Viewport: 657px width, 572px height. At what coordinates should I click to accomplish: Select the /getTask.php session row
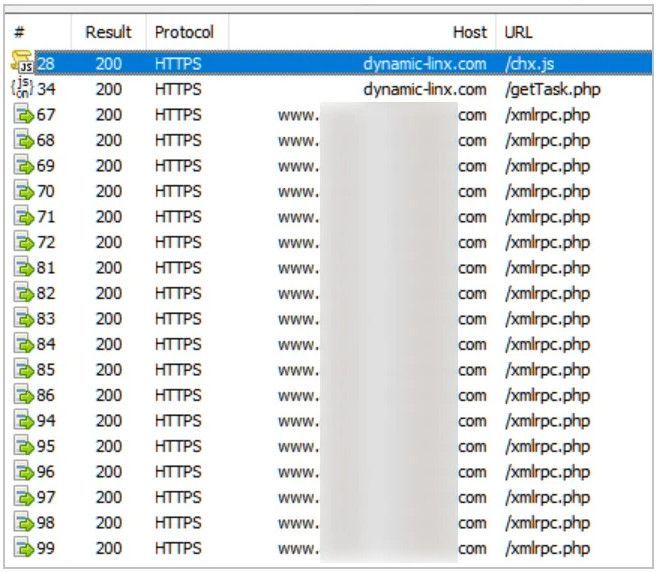click(x=329, y=89)
